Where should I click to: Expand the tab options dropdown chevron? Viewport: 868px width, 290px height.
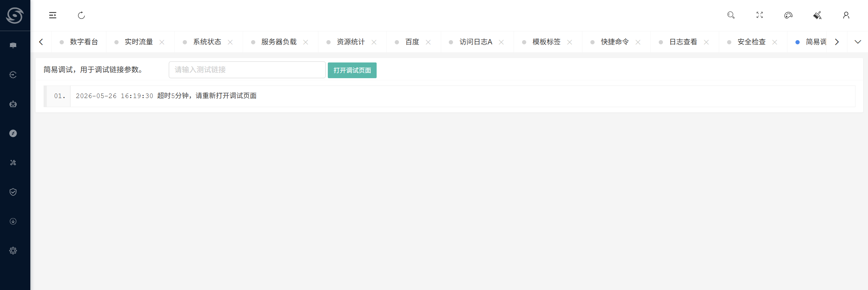pos(858,42)
